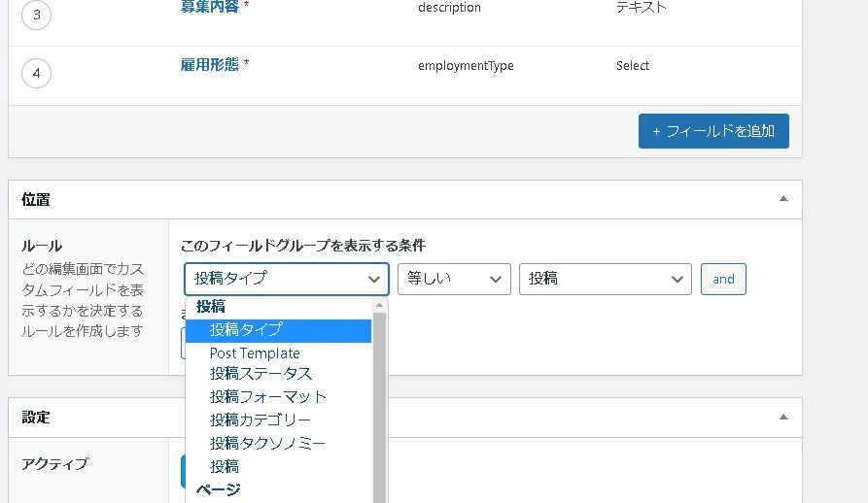Collapse the 設定 panel using its triangle
Image resolution: width=868 pixels, height=503 pixels.
(x=783, y=417)
